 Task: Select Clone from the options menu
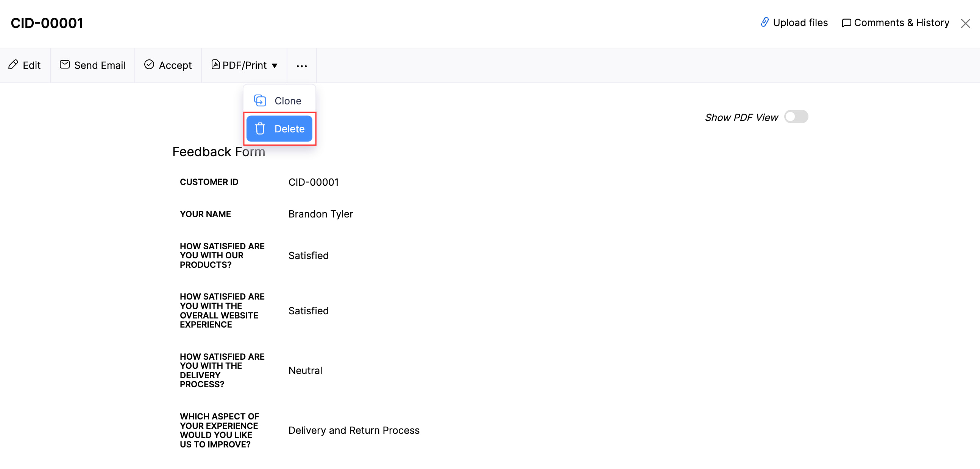[x=287, y=100]
